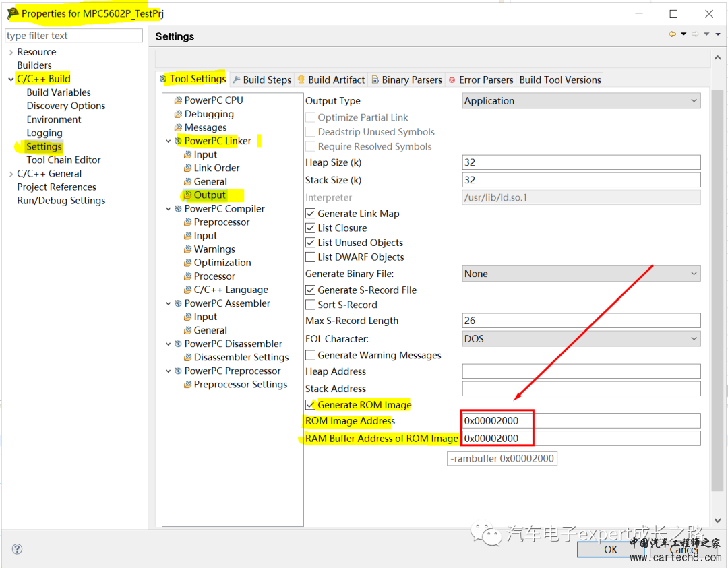
Task: Click the Debugging tool icon
Action: [x=178, y=114]
